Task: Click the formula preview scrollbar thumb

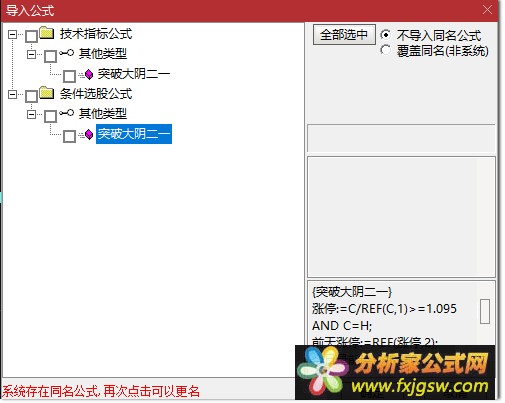Action: 485,311
